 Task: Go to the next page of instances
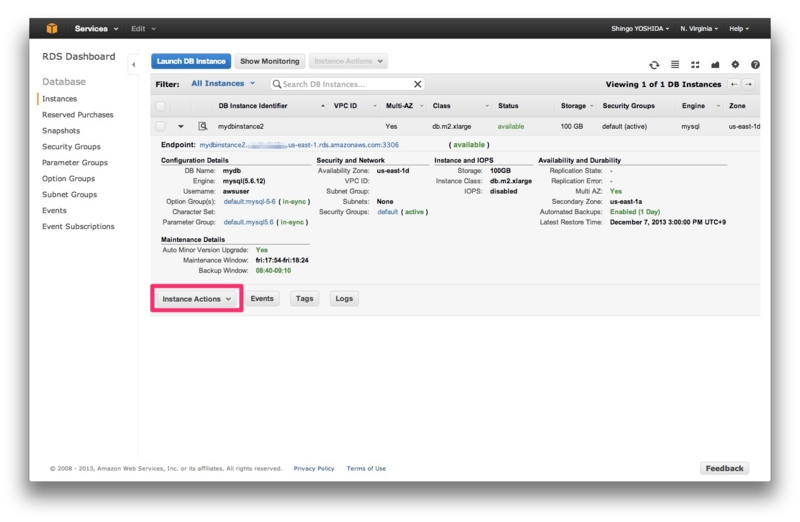748,84
